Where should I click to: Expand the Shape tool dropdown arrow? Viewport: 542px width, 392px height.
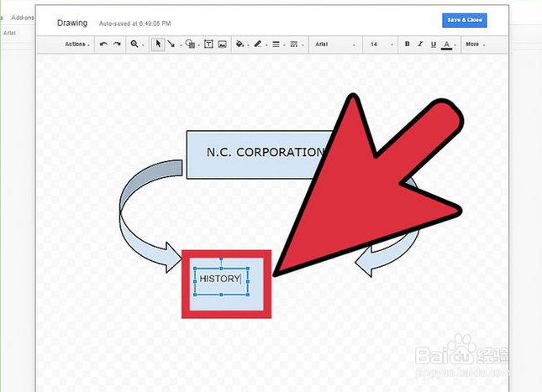(x=199, y=45)
